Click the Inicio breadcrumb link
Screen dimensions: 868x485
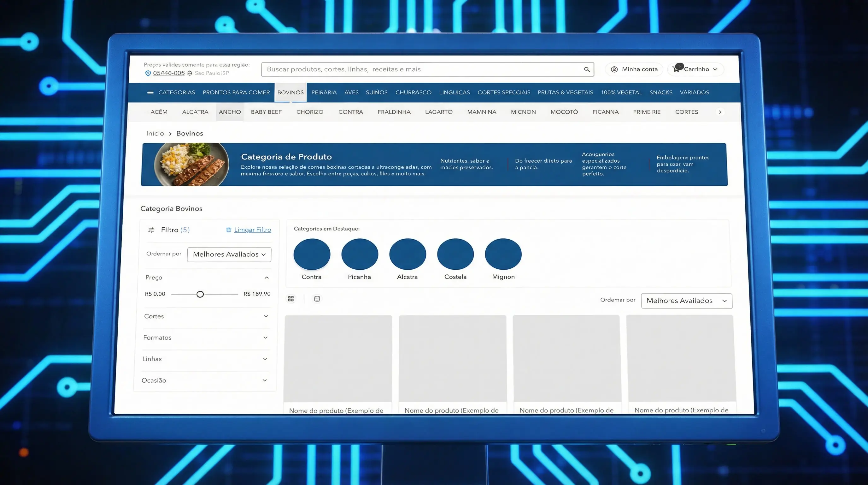pos(155,134)
